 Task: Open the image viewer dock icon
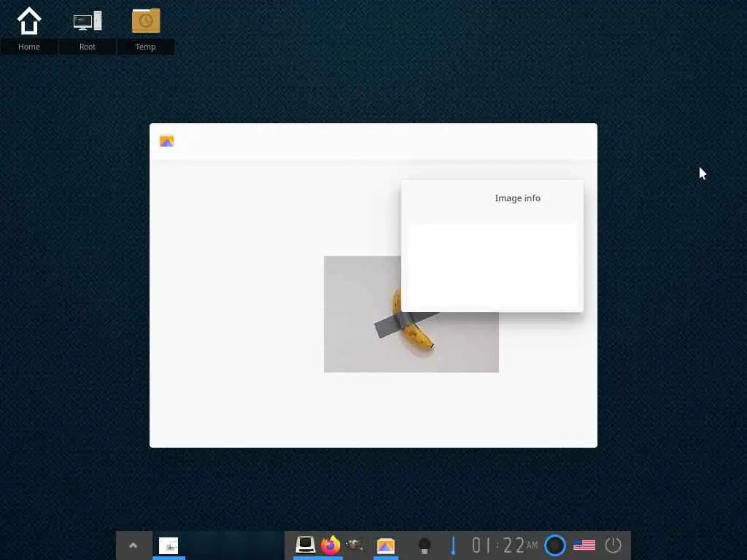coord(386,545)
